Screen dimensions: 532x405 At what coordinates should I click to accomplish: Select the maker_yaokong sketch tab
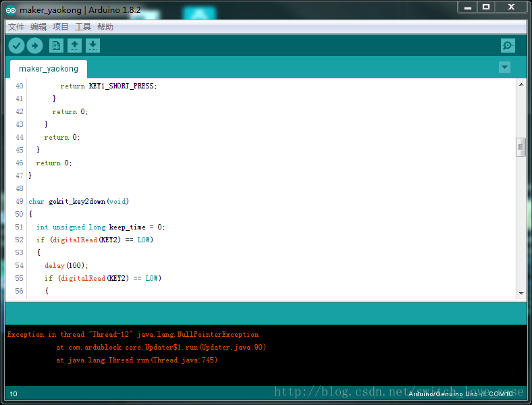click(x=49, y=69)
